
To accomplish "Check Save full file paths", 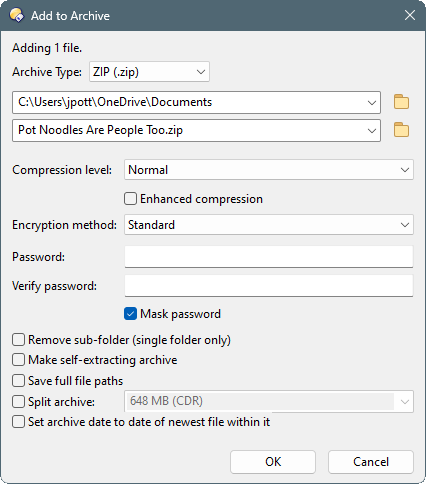I will click(18, 381).
